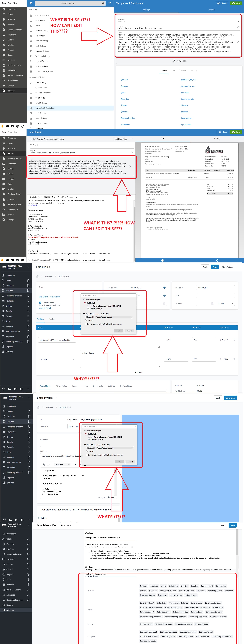Click the magnifier icon in Search Settings
This screenshot has height=644, width=244.
pos(103,3)
